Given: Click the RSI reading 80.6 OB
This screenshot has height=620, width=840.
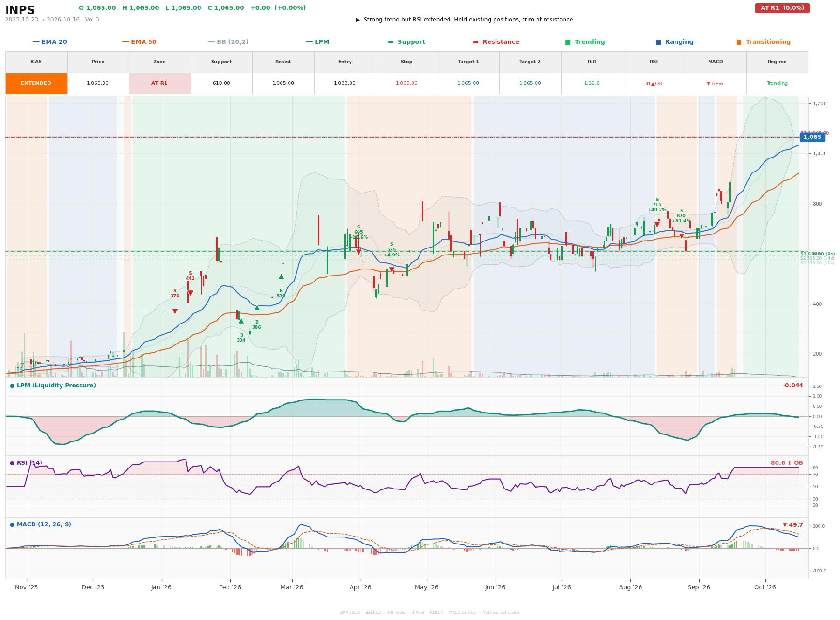Looking at the screenshot, I should (x=787, y=463).
